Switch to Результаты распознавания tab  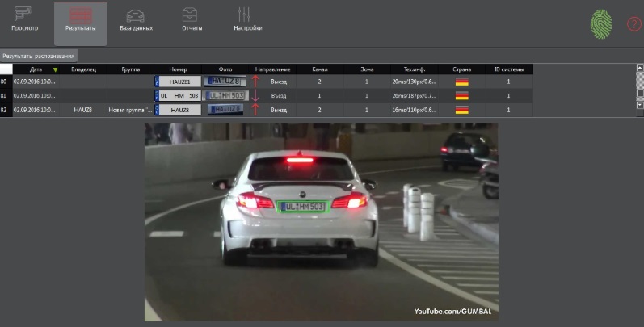point(39,57)
